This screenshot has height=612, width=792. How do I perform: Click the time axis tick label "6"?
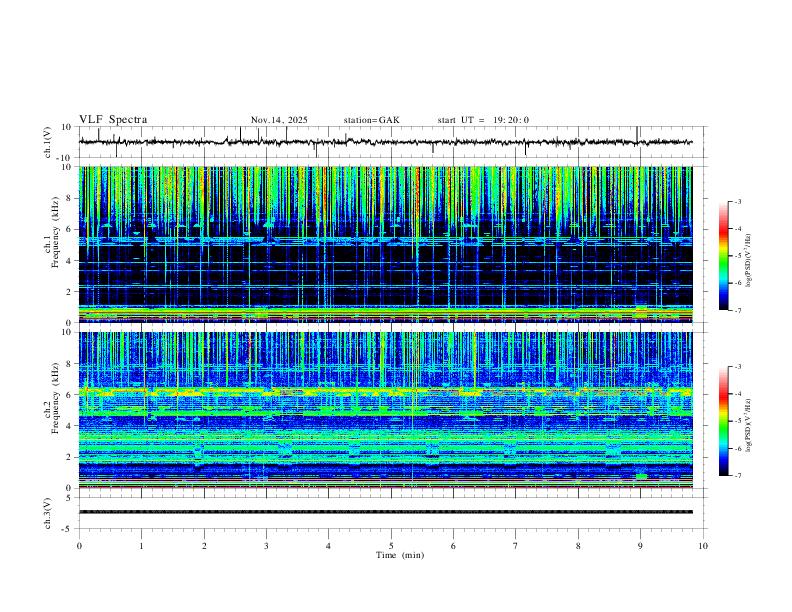(x=454, y=546)
